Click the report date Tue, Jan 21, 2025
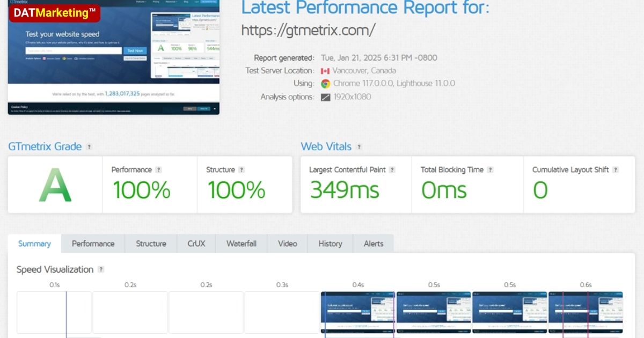Screen dimensions: 644x338 coord(379,58)
